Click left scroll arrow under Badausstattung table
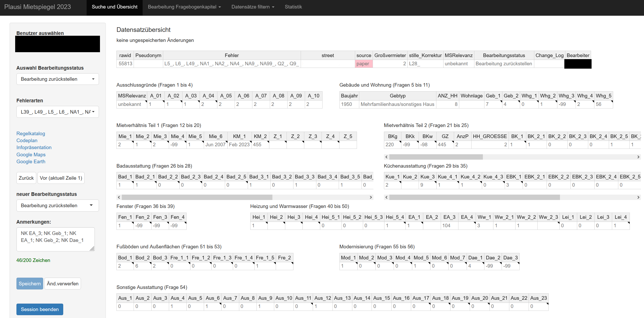The width and height of the screenshot is (644, 318). pos(119,197)
